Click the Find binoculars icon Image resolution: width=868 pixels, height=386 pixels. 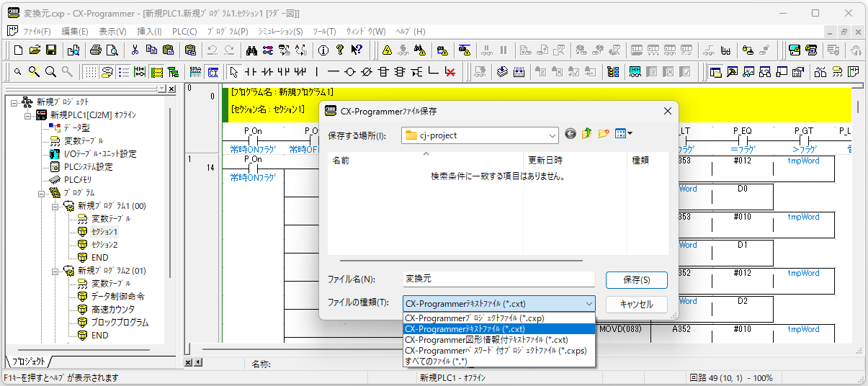click(251, 50)
